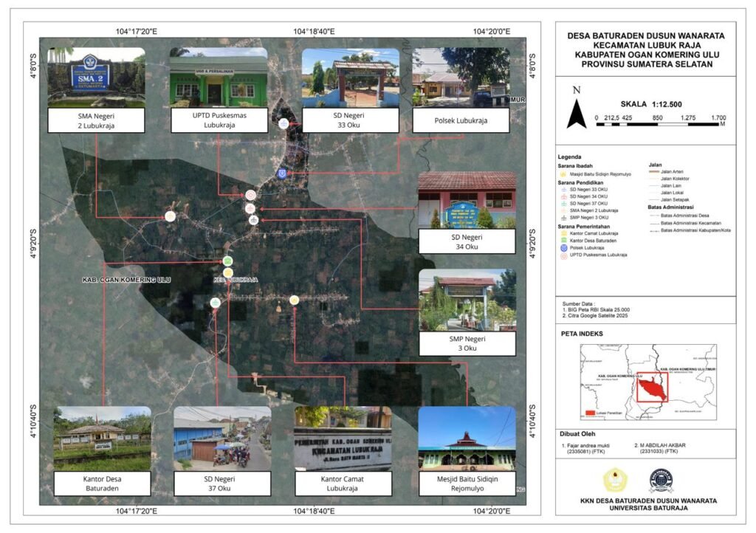
Task: View the Mesjid Baitu Sidiqin Rejomulyo photo
Action: (467, 439)
